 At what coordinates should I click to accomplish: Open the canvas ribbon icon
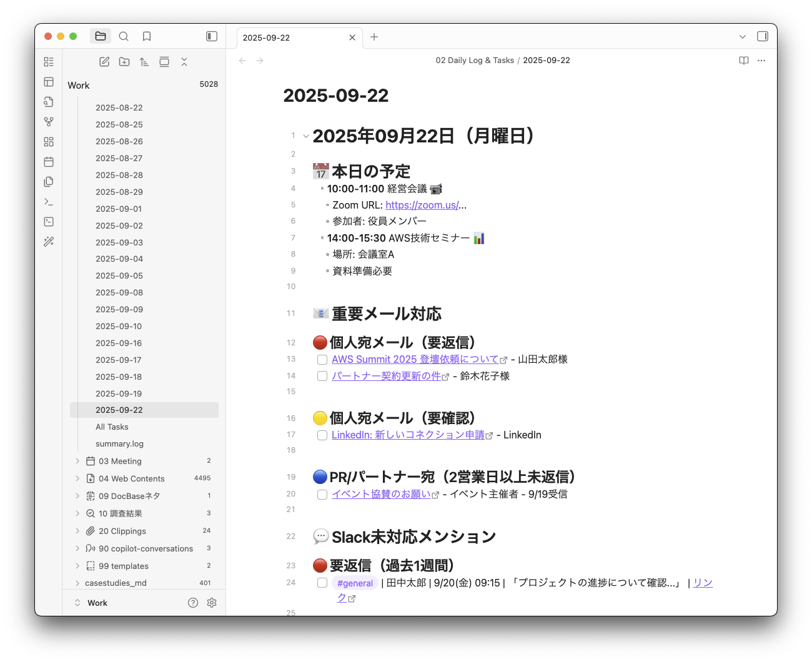(x=49, y=142)
